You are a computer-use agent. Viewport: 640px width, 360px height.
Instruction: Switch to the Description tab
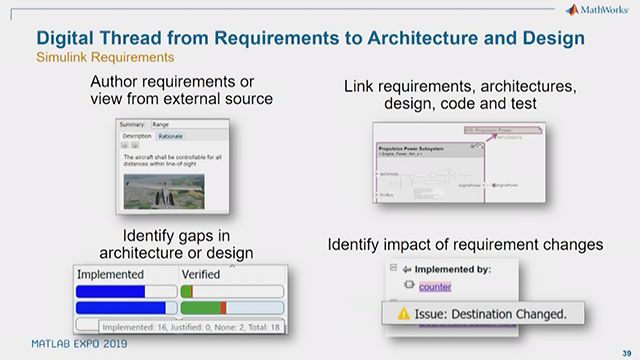(x=137, y=136)
